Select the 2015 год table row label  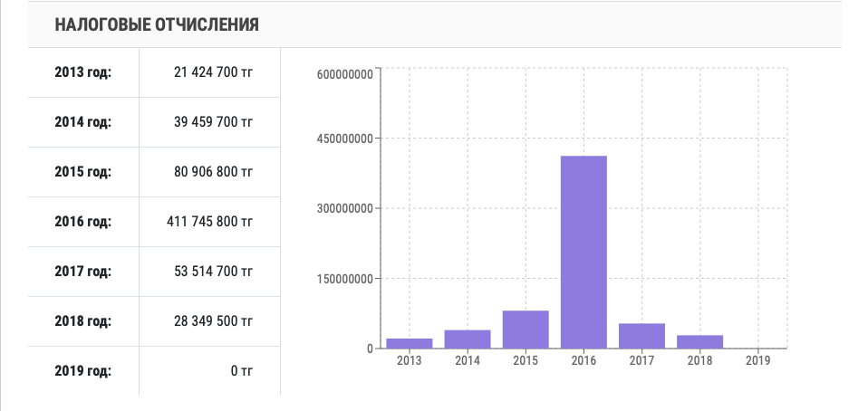pos(82,172)
